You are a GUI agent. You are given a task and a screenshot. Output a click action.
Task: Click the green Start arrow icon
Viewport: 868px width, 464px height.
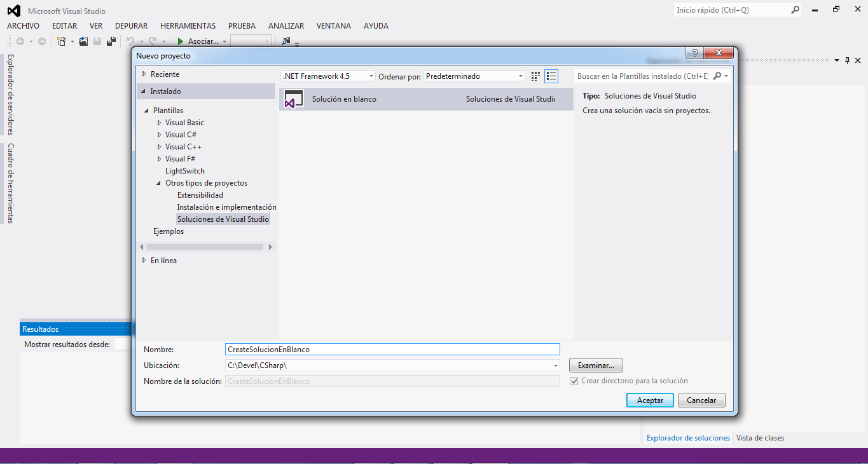click(181, 41)
